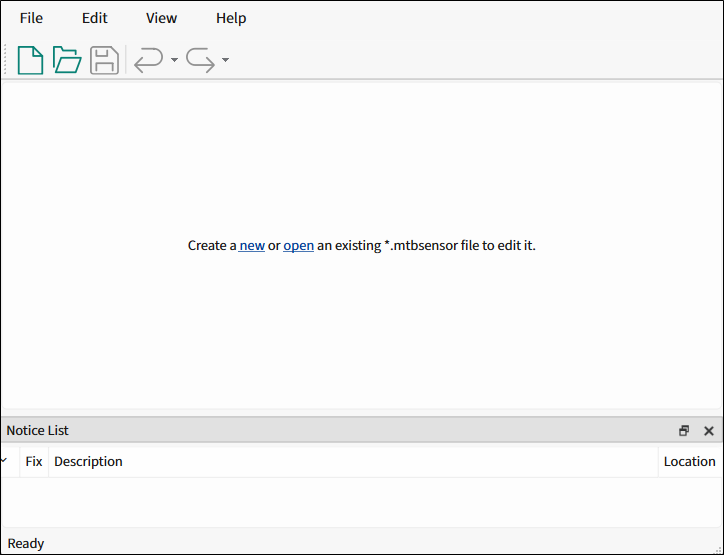Sort notices by Location column header

689,461
